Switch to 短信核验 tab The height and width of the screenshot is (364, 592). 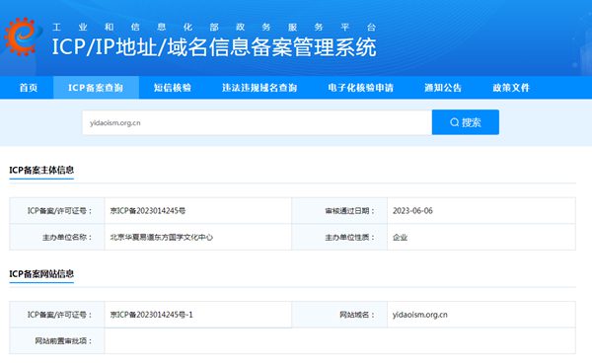[x=173, y=88]
